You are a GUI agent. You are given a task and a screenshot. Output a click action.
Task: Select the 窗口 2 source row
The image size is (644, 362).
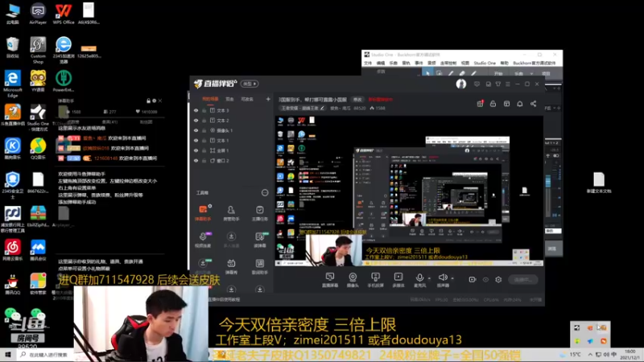click(x=231, y=160)
